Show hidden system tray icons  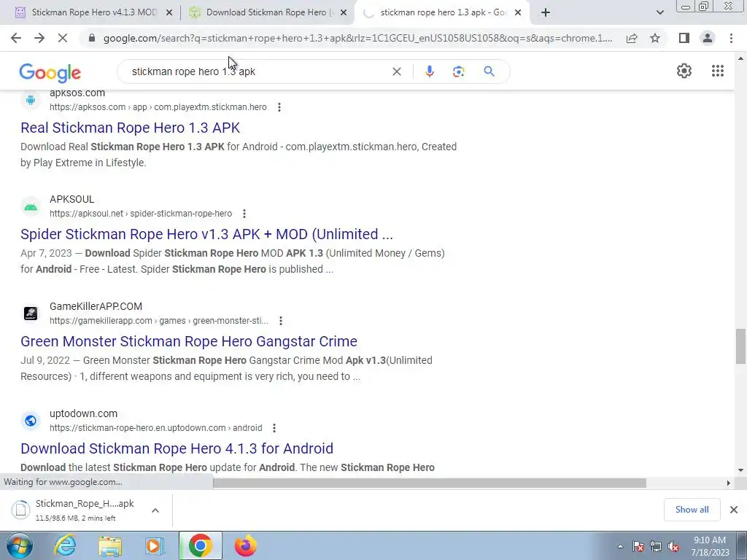point(620,546)
